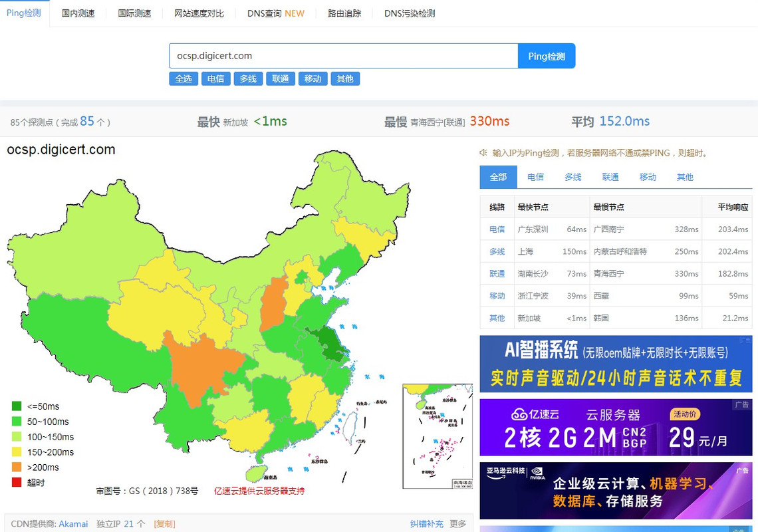This screenshot has width=758, height=532.
Task: Click the <=50ms legend swatch
Action: pyautogui.click(x=17, y=406)
